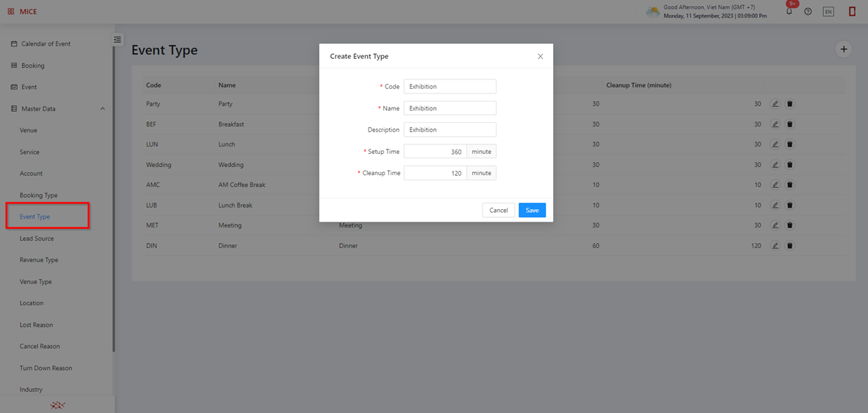Click the add new event type plus icon
Screen dimensions: 868x413
click(844, 49)
